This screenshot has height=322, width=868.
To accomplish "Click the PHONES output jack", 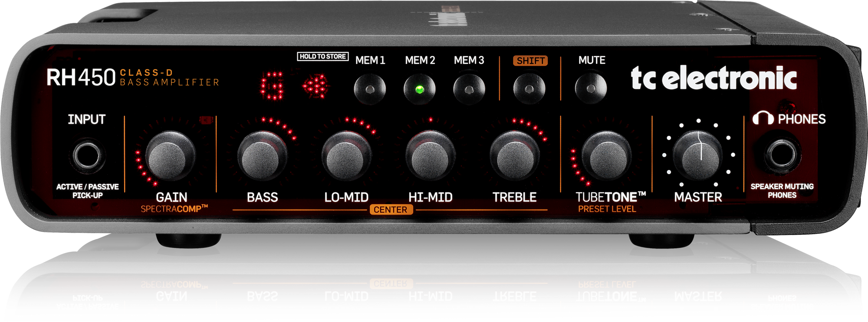I will coord(782,154).
